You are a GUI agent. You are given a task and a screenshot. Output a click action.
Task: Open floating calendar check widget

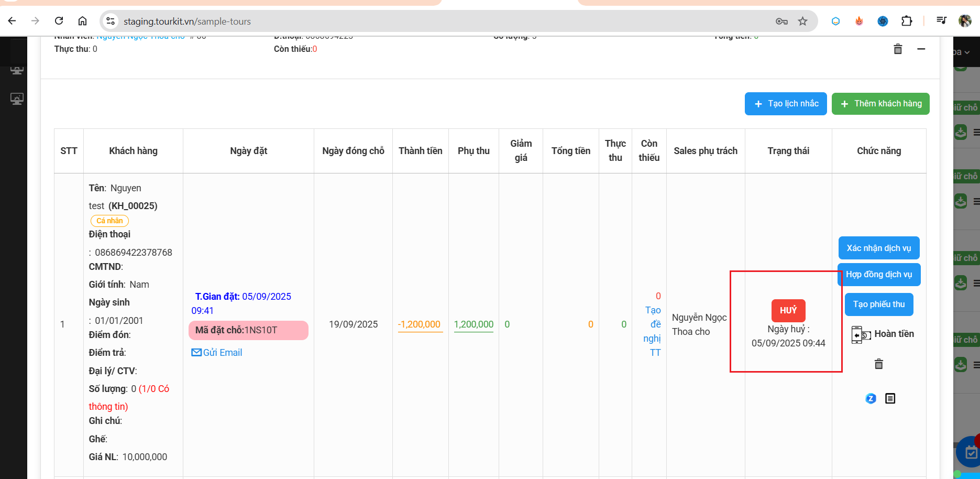971,451
